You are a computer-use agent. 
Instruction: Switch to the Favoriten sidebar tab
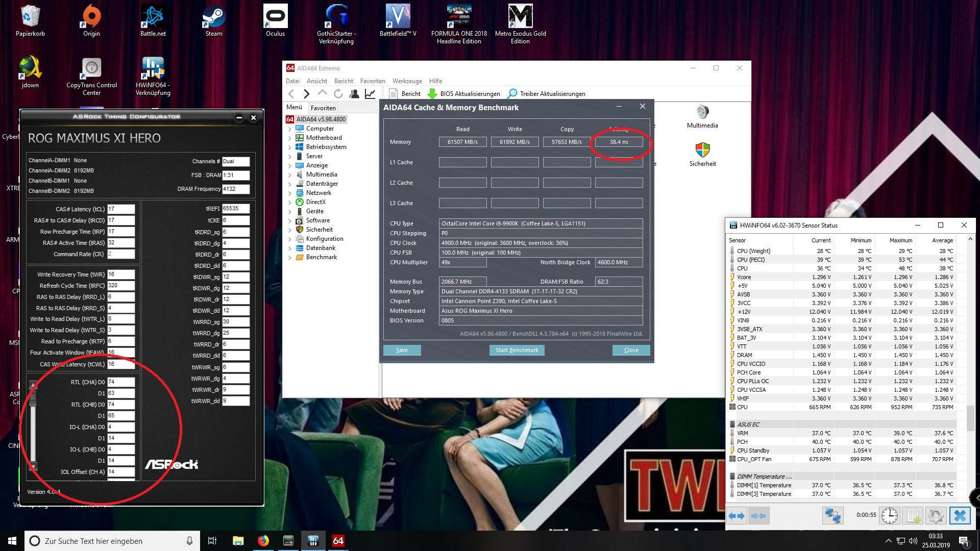pos(323,108)
